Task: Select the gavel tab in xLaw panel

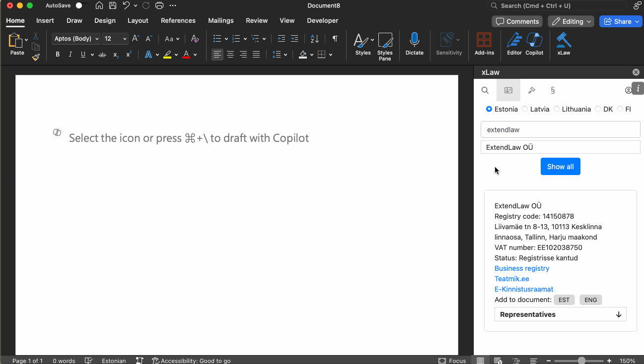Action: [x=531, y=90]
